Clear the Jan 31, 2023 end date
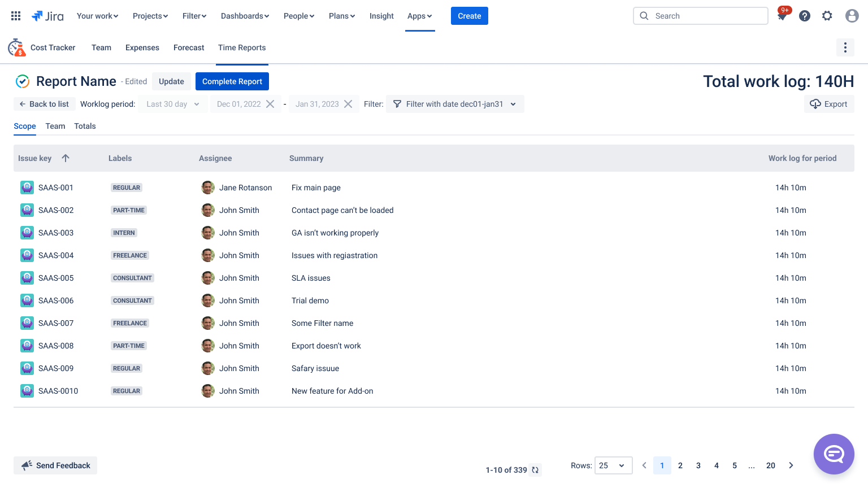Image resolution: width=868 pixels, height=488 pixels. click(x=348, y=104)
